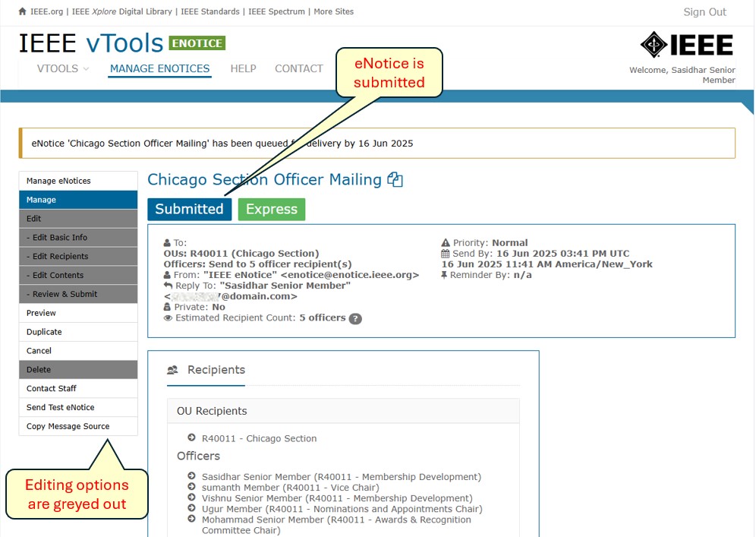The width and height of the screenshot is (756, 537).
Task: Open the VTOOLS dropdown menu
Action: point(63,68)
